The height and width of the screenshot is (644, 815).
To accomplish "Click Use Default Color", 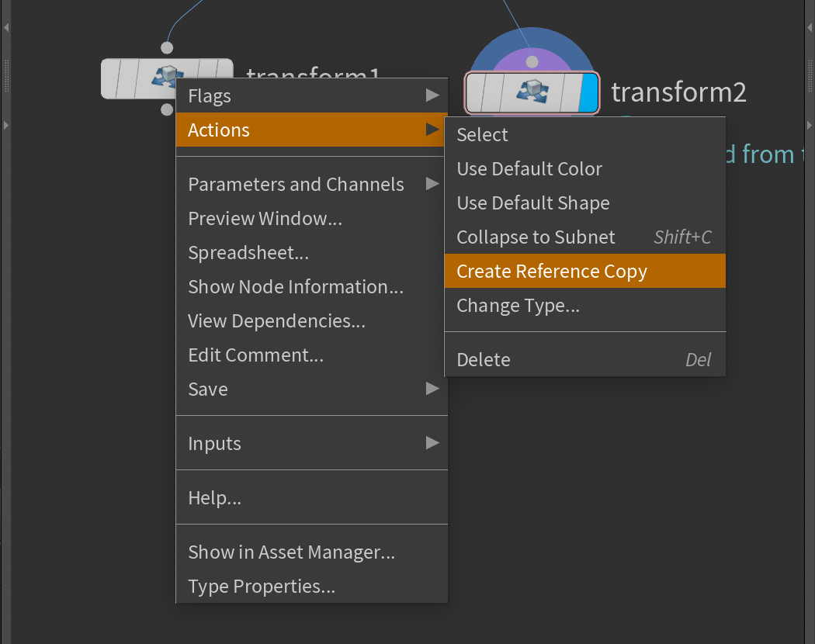I will (x=529, y=169).
